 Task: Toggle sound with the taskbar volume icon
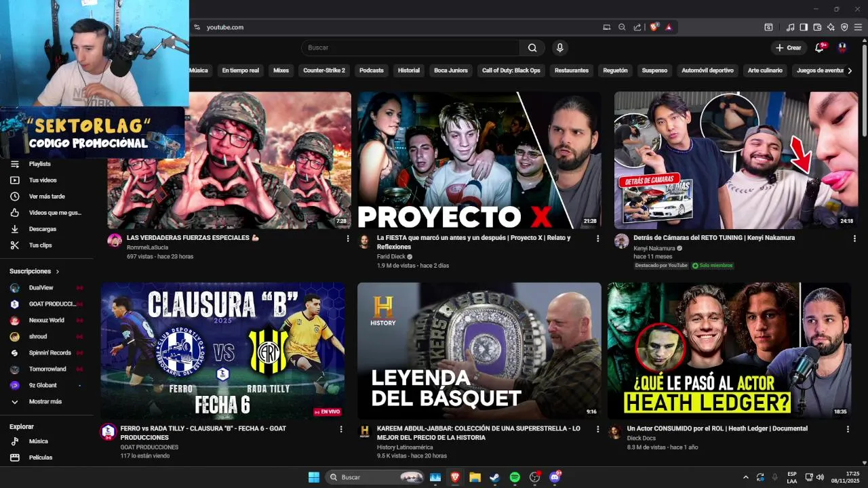tap(820, 477)
